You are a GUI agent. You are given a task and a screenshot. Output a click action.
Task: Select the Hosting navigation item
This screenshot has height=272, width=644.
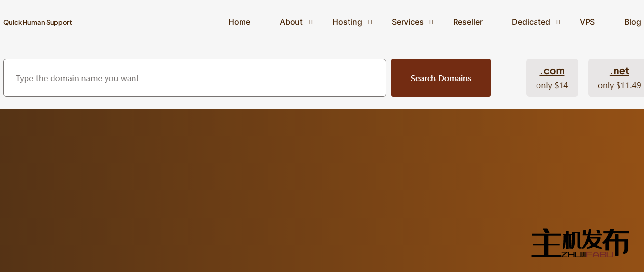347,22
